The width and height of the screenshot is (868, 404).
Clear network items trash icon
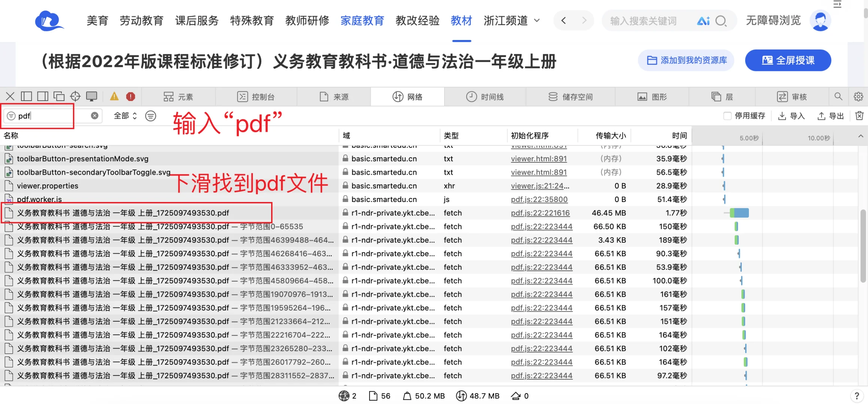point(859,116)
